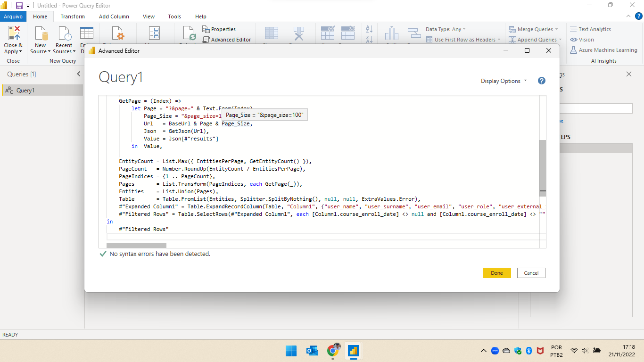Image resolution: width=644 pixels, height=362 pixels.
Task: Collapse the Queries pane chevron
Action: click(x=79, y=74)
